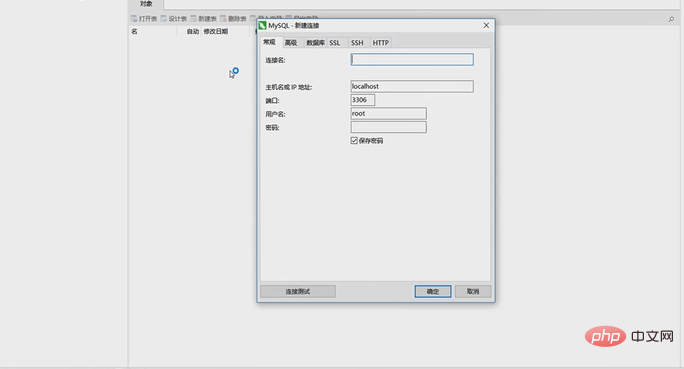Screen dimensions: 684x369
Task: Click the username field containing root
Action: (388, 113)
